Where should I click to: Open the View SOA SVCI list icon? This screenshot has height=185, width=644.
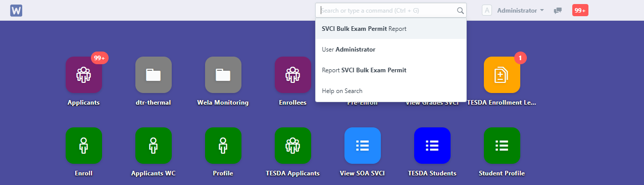tap(363, 146)
